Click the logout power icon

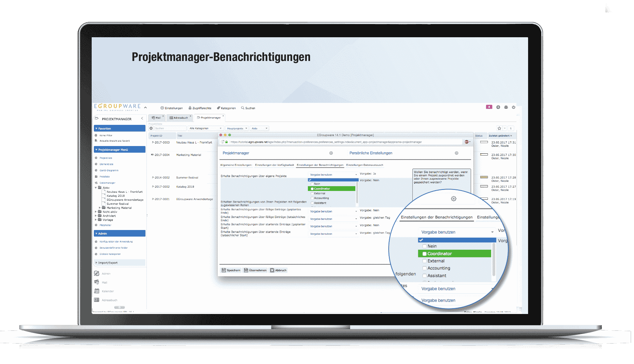click(513, 107)
